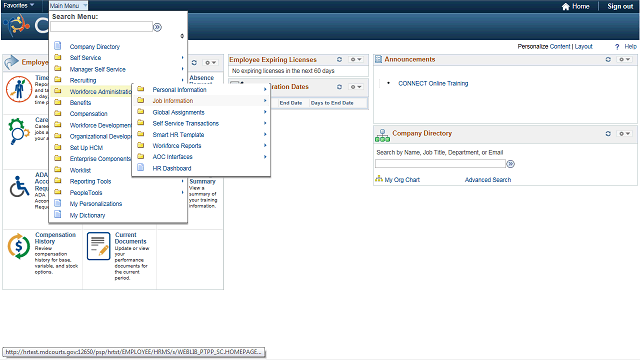Click the End Date column header
This screenshot has width=640, height=360.
tap(291, 103)
